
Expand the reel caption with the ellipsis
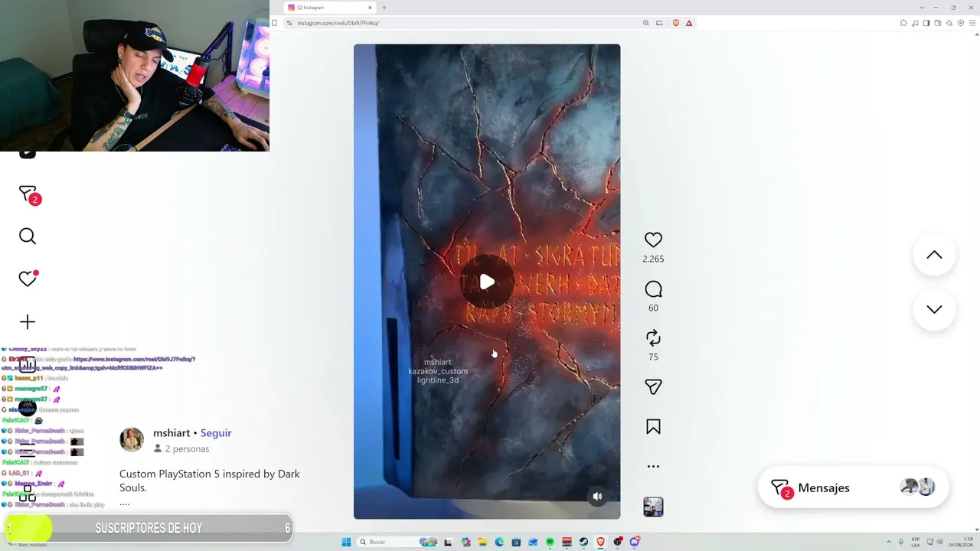click(124, 503)
